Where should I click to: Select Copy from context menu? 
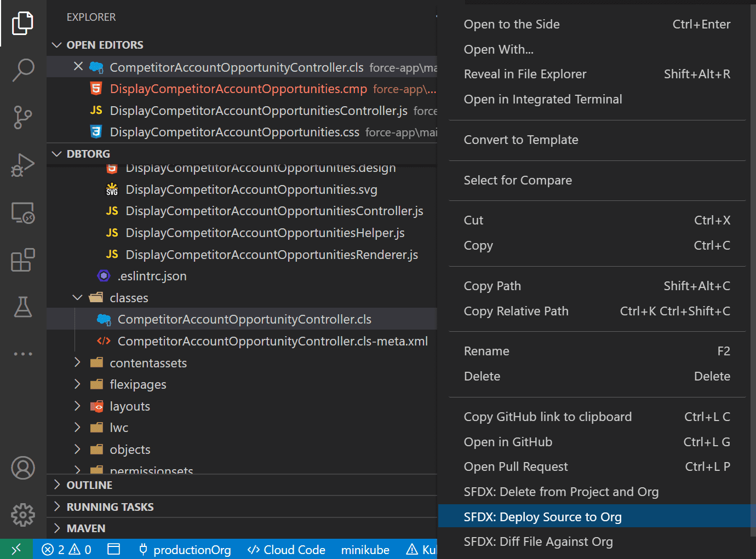click(x=597, y=245)
